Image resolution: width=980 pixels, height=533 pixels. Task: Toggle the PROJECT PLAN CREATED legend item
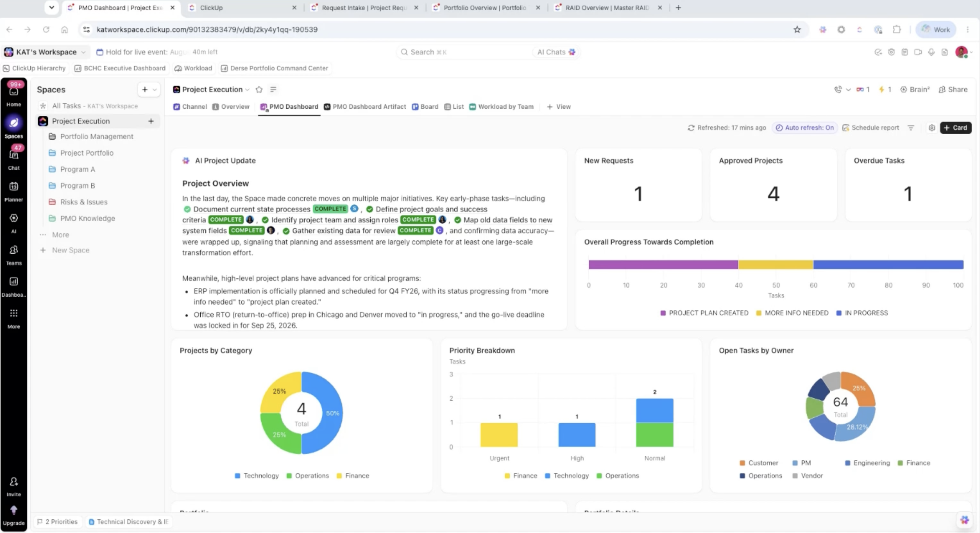pyautogui.click(x=704, y=313)
